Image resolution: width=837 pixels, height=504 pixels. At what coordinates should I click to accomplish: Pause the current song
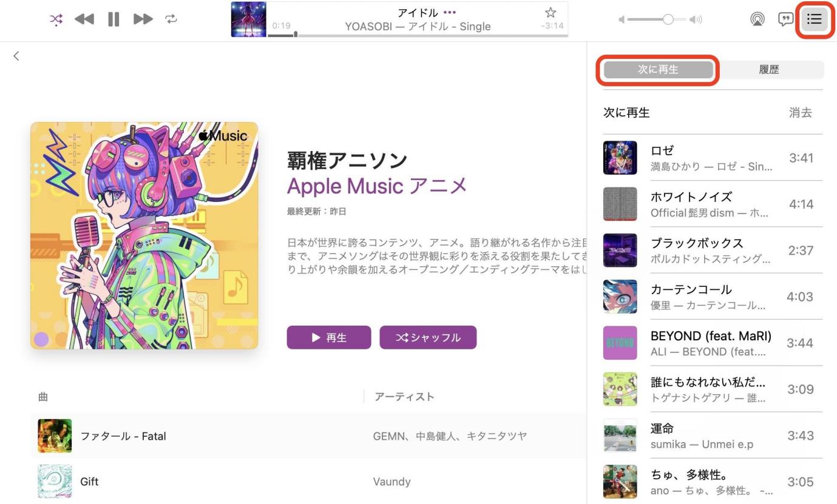pos(114,19)
